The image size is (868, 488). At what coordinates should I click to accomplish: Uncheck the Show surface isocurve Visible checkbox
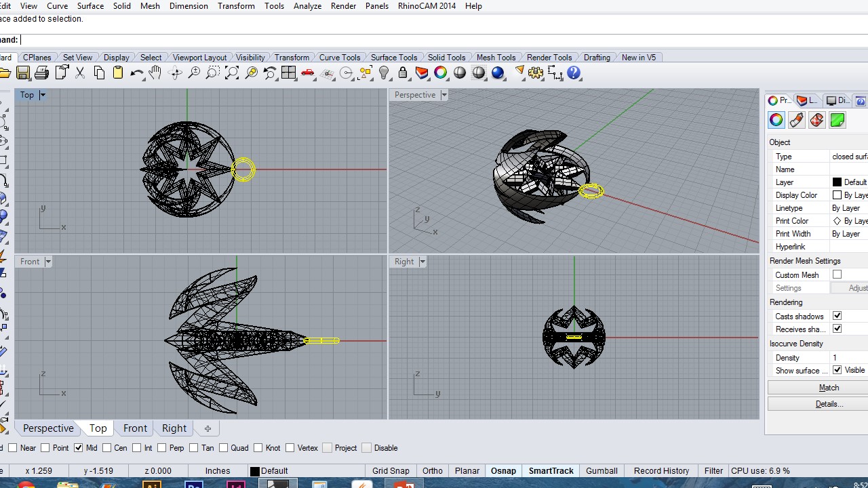837,370
